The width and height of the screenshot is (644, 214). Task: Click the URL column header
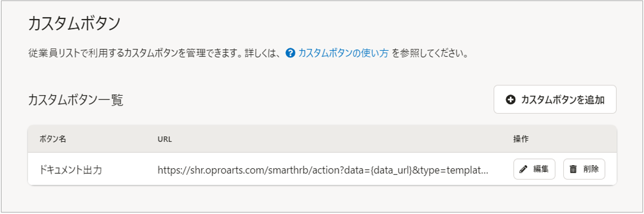click(x=165, y=139)
